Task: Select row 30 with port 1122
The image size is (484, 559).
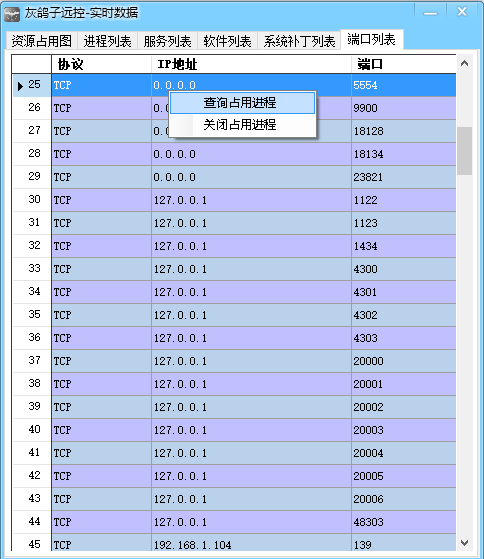Action: point(234,200)
